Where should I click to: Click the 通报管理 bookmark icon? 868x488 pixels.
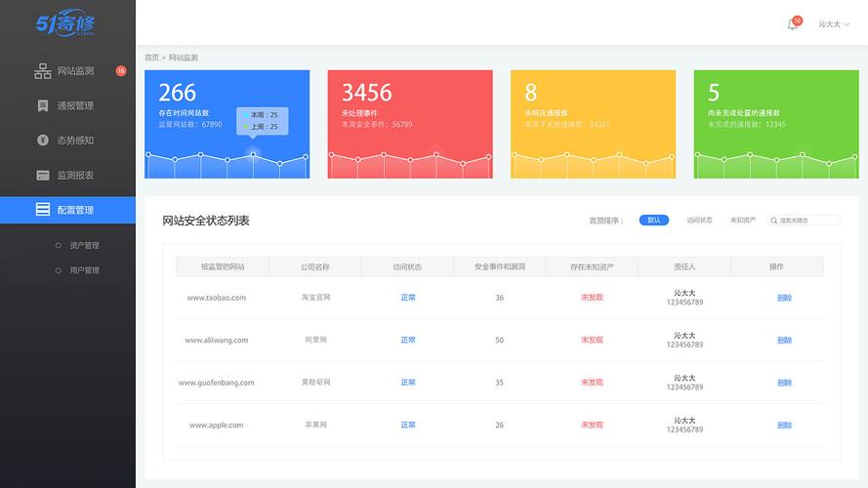coord(43,105)
